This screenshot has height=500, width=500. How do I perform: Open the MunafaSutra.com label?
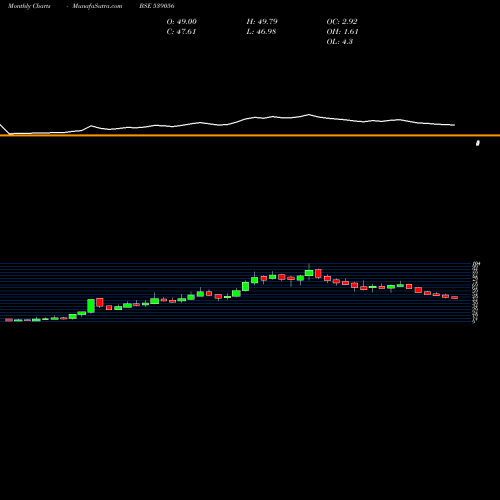97,6
